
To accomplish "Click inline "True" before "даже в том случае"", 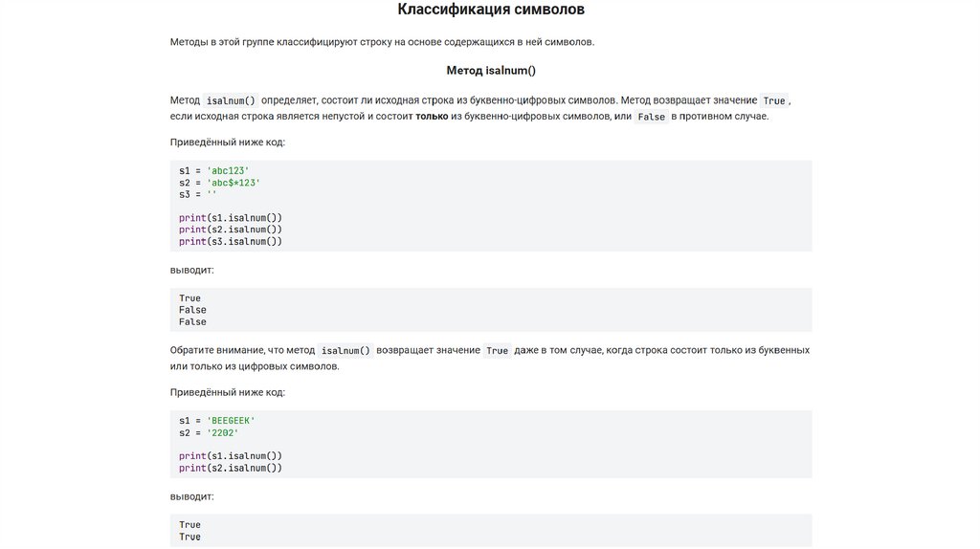I will pyautogui.click(x=497, y=351).
